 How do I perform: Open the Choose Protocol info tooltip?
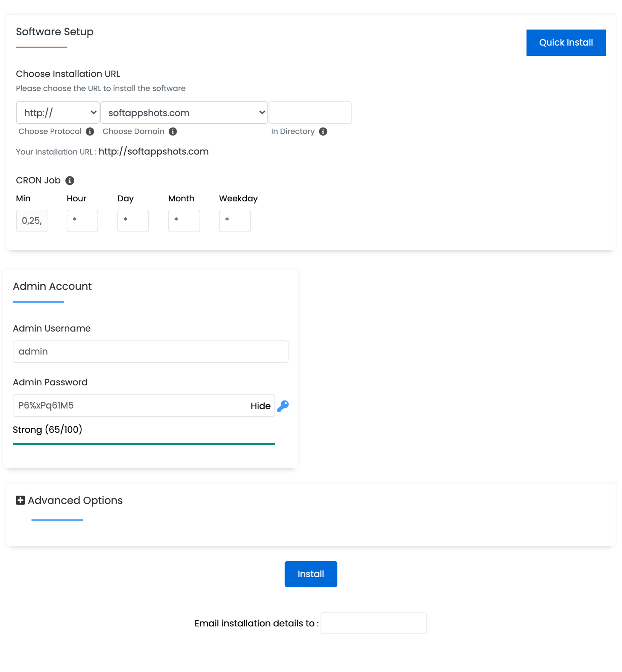[x=89, y=132]
